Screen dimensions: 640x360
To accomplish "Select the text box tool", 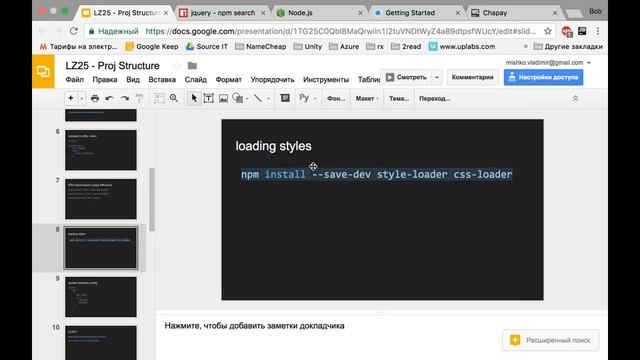I will pos(209,98).
